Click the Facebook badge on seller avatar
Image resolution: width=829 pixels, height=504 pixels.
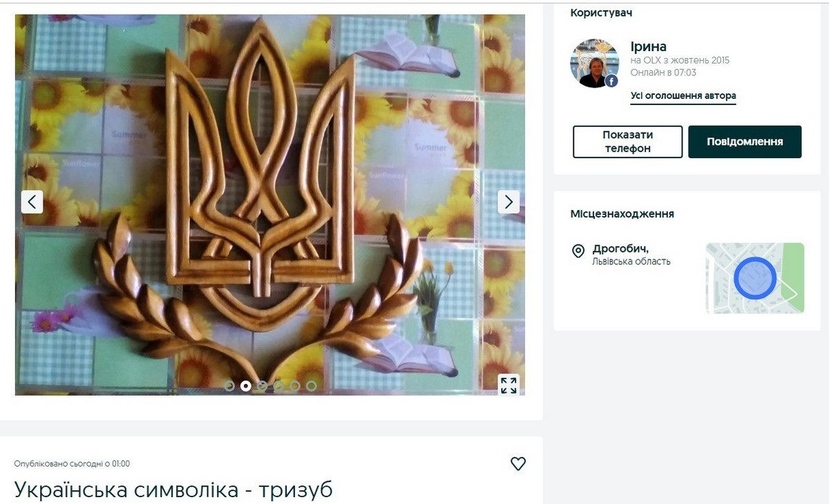point(611,81)
